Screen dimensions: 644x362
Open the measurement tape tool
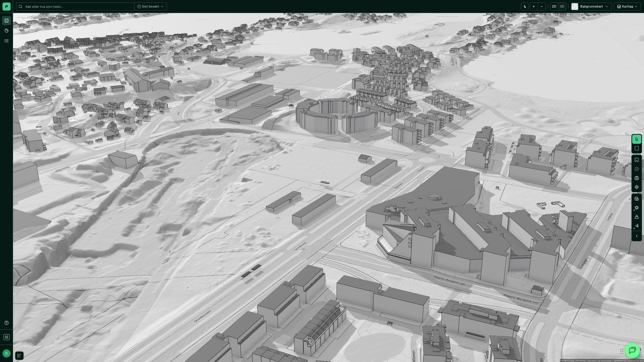(636, 199)
